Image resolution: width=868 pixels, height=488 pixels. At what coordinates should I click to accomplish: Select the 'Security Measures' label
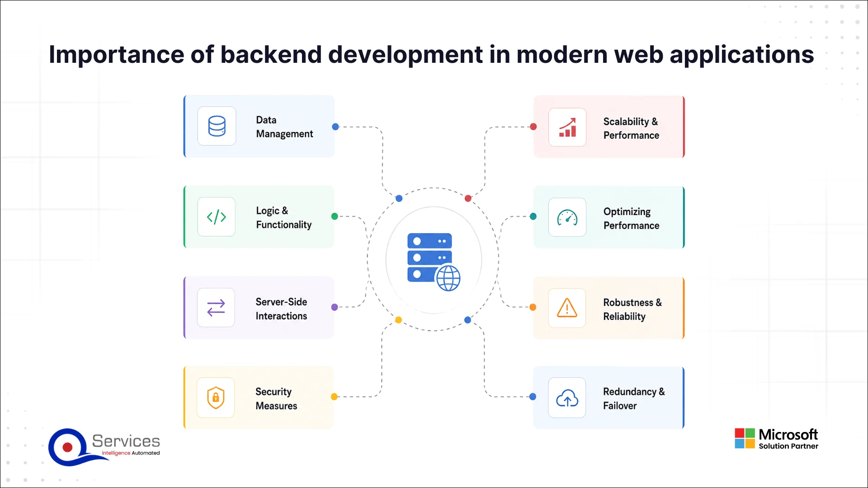tap(276, 399)
